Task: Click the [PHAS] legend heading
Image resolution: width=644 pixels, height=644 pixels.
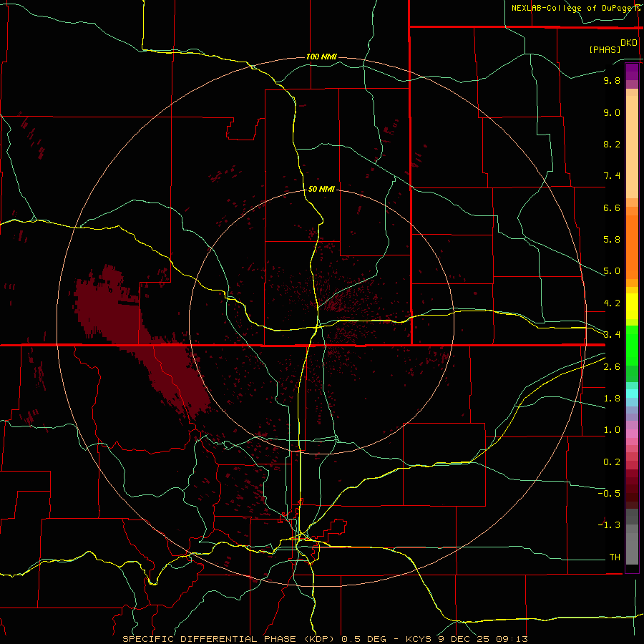Action: pyautogui.click(x=605, y=49)
